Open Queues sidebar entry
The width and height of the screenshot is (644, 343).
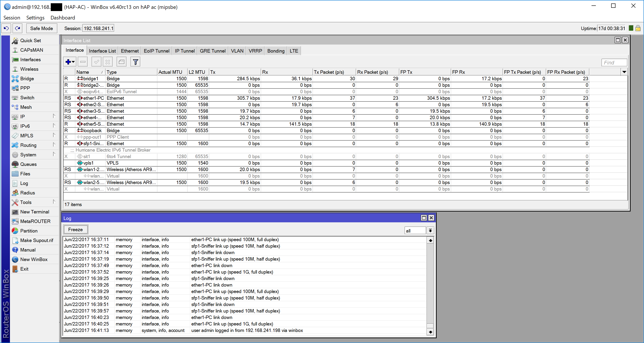[x=35, y=164]
